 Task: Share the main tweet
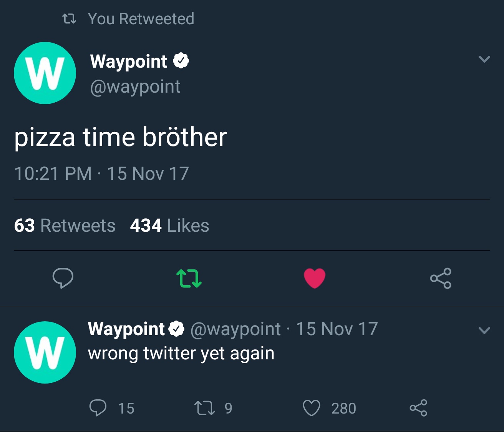coord(441,278)
